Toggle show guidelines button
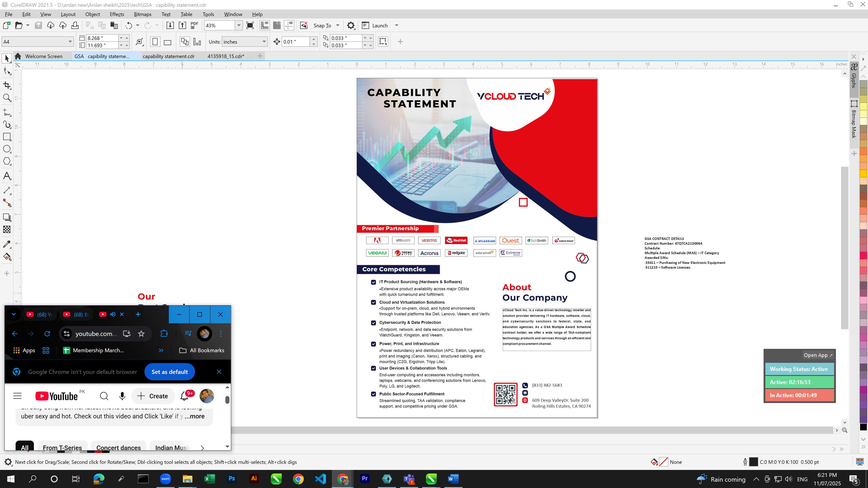The image size is (868, 488). click(x=289, y=25)
